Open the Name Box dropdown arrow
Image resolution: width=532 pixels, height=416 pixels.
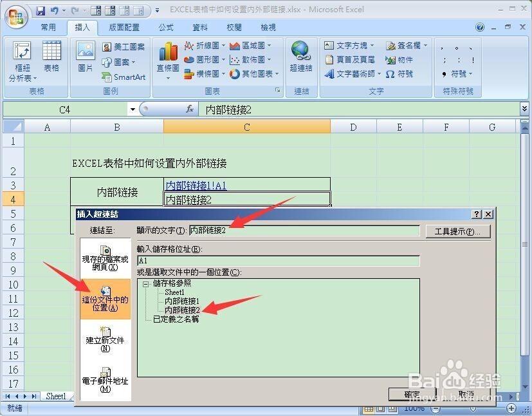132,109
